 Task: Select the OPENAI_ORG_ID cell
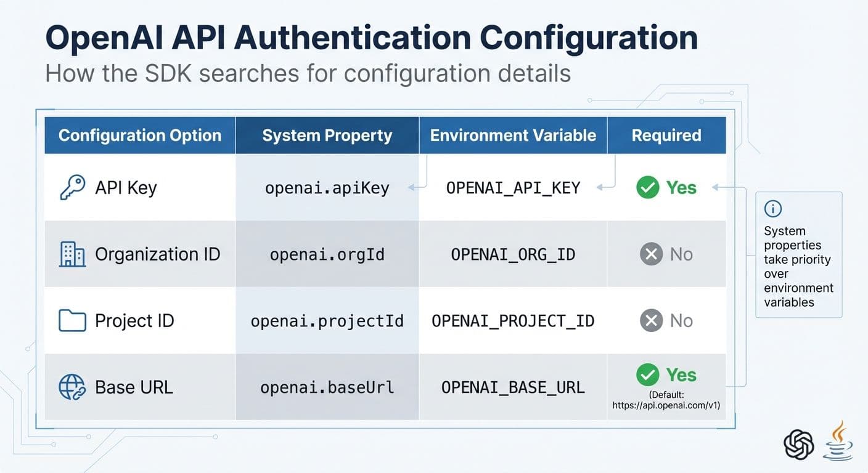(x=513, y=254)
